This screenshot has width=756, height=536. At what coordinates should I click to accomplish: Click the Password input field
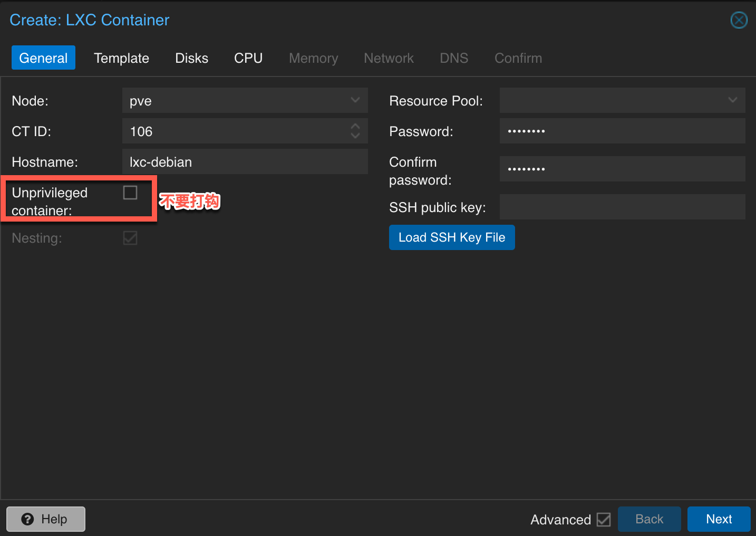(622, 131)
